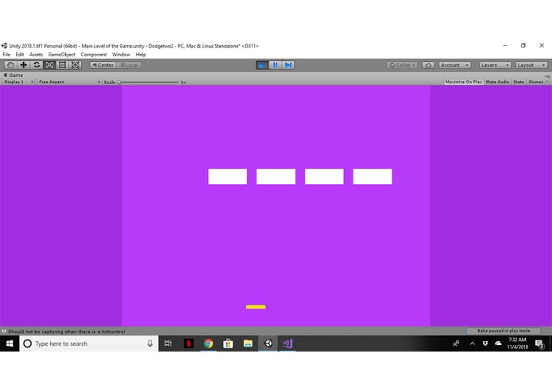Open the Layers dropdown
The image size is (552, 392).
tap(495, 65)
